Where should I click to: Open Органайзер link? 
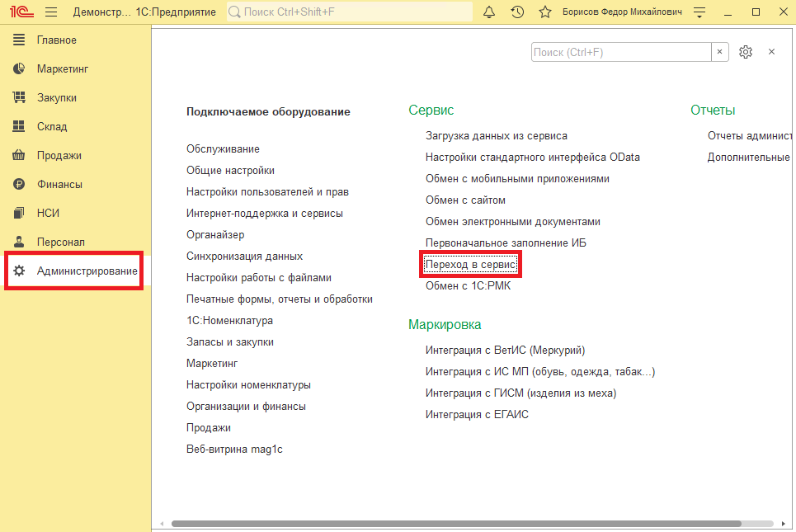pos(215,234)
